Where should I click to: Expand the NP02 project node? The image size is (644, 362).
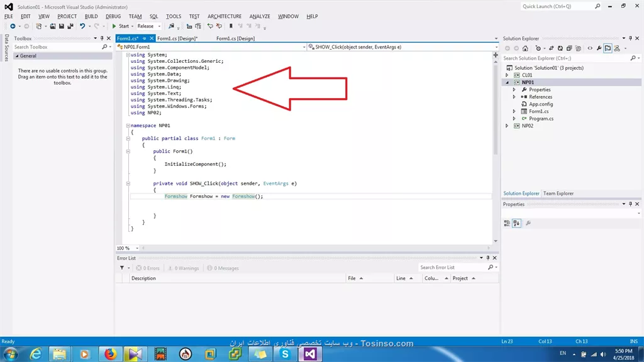507,126
